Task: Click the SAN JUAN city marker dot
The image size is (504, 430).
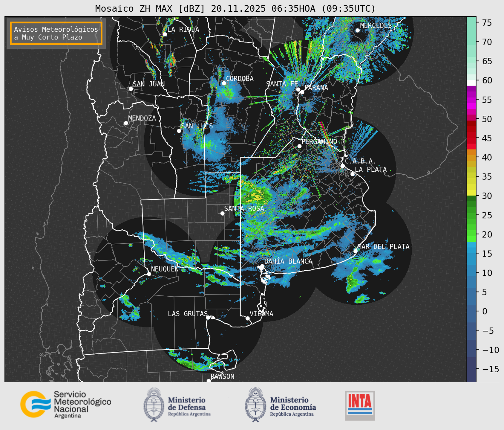Action: [x=131, y=89]
